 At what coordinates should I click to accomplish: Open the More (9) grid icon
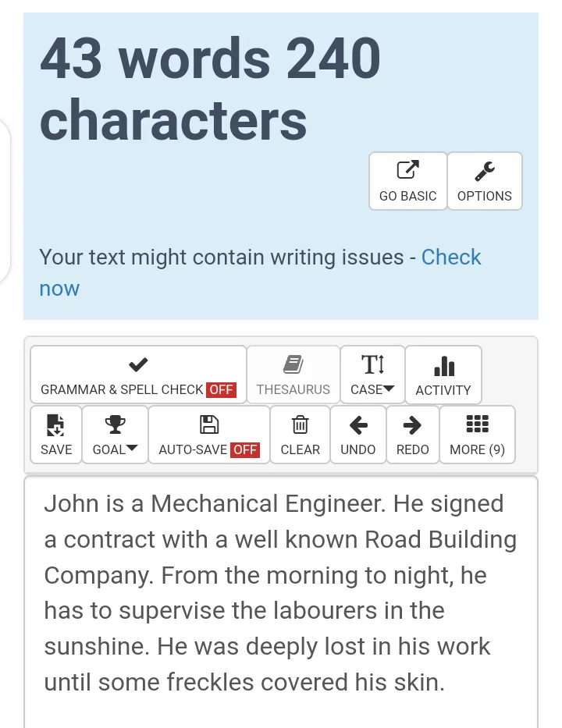click(x=477, y=424)
